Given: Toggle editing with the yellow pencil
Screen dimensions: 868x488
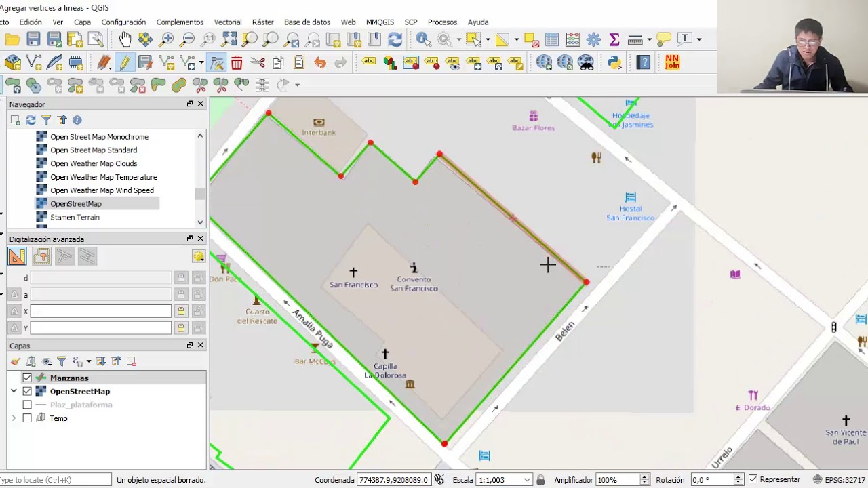Looking at the screenshot, I should 124,63.
